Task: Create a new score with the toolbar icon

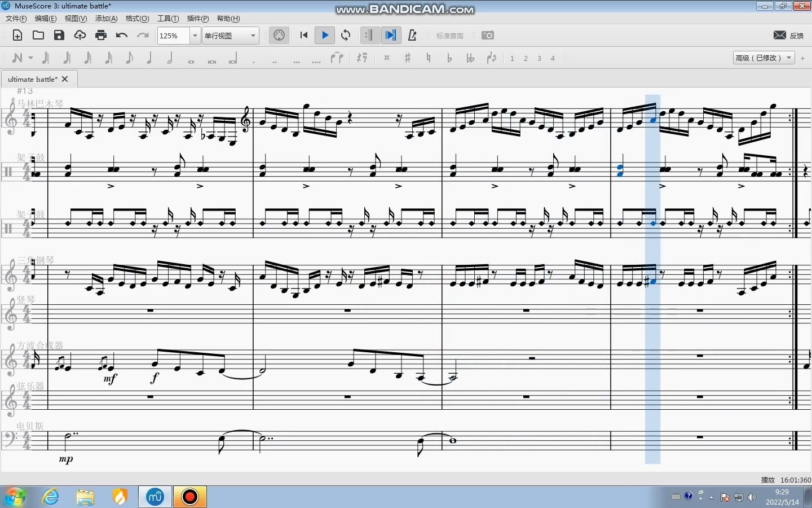Action: (17, 36)
